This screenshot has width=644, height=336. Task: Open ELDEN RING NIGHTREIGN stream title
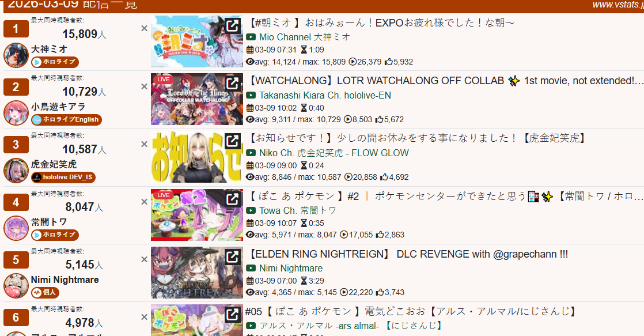point(408,254)
